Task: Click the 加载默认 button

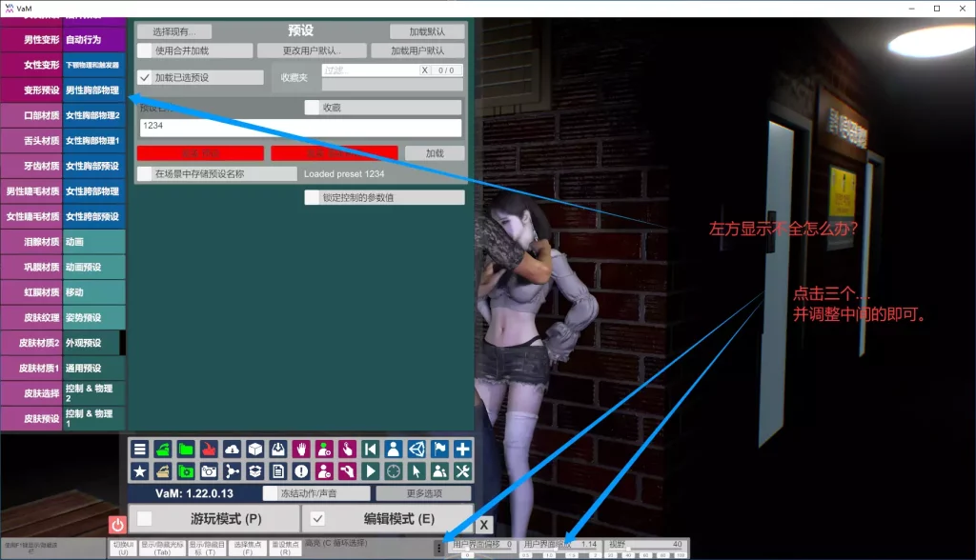Action: point(428,32)
